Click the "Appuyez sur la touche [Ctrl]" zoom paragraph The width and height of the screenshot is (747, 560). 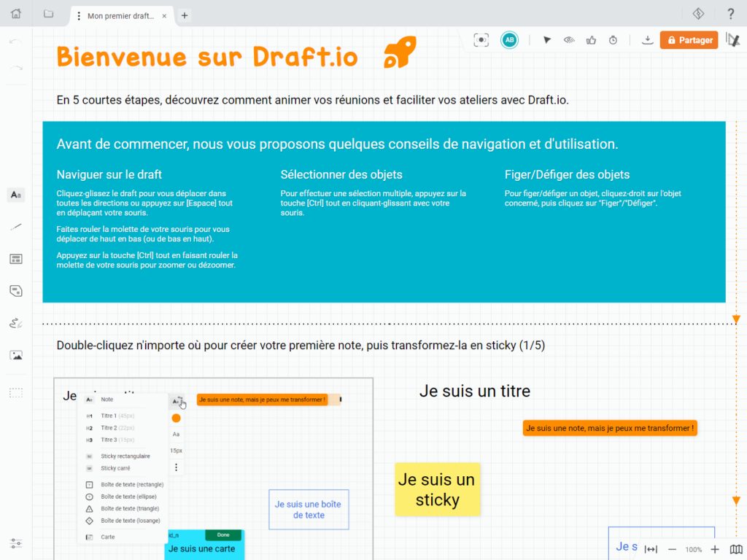pyautogui.click(x=147, y=260)
